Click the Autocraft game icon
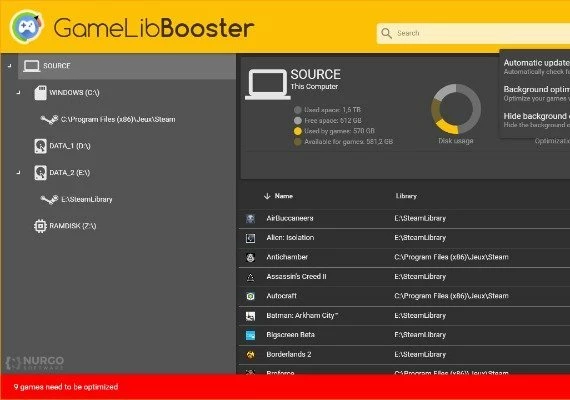 point(250,296)
